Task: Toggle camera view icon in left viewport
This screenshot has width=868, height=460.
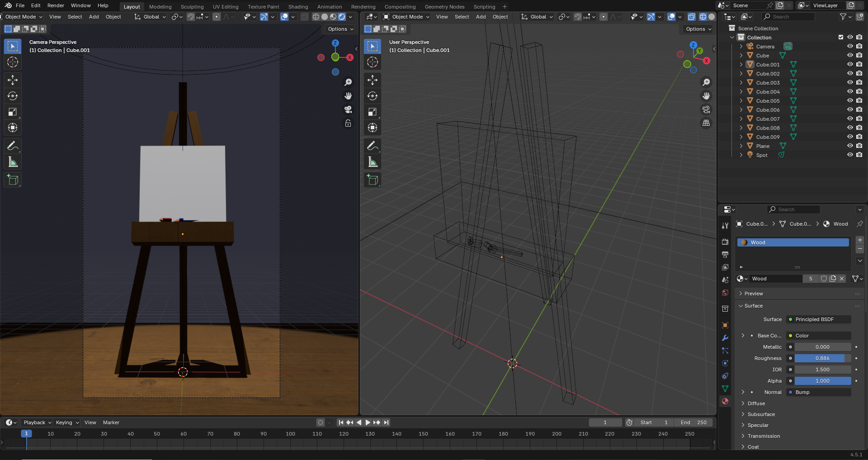Action: (x=348, y=109)
